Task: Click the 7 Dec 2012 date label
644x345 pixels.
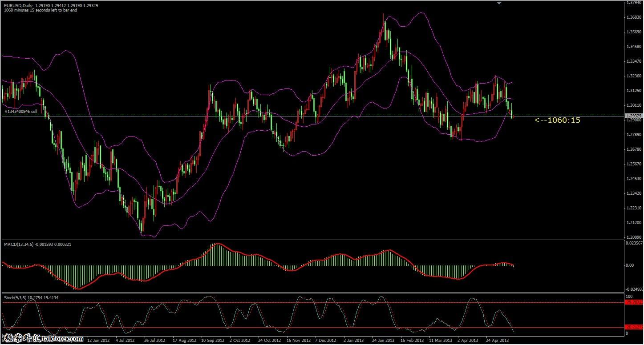Action: (x=326, y=341)
